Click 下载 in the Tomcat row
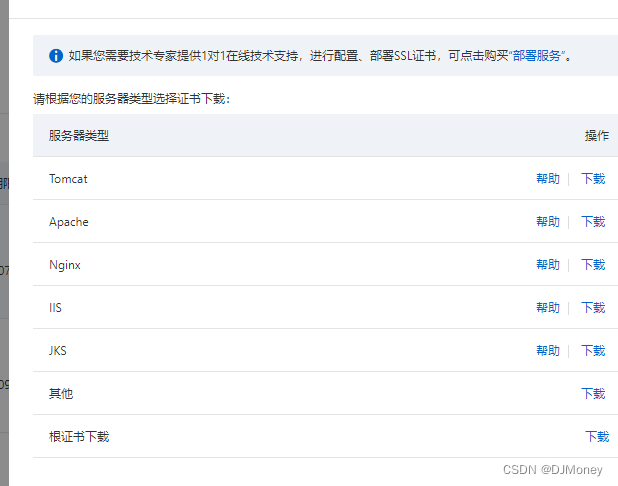618x486 pixels. coord(593,179)
